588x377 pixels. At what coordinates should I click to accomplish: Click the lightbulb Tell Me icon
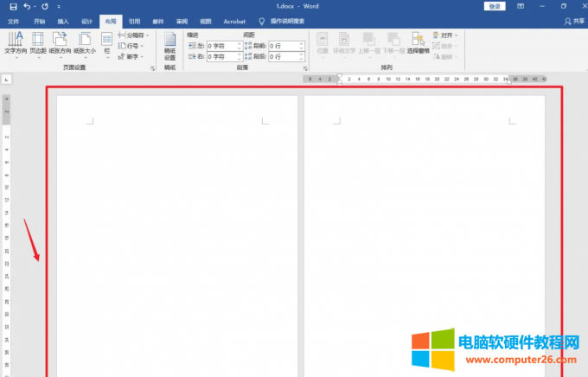[262, 22]
